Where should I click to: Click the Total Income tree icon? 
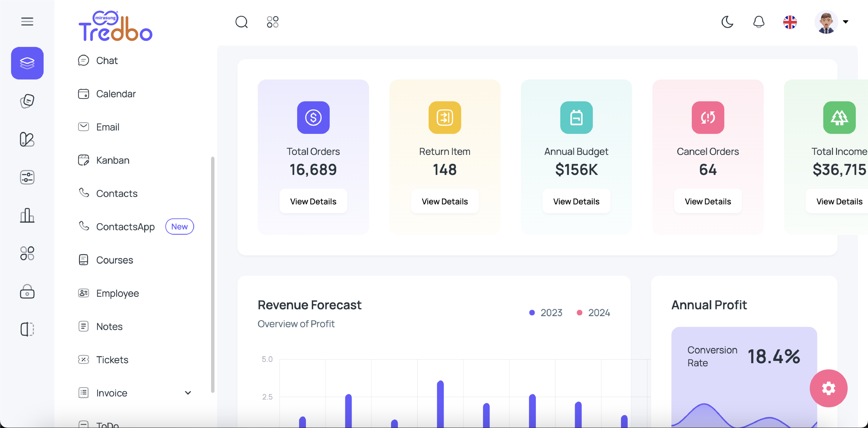click(839, 117)
